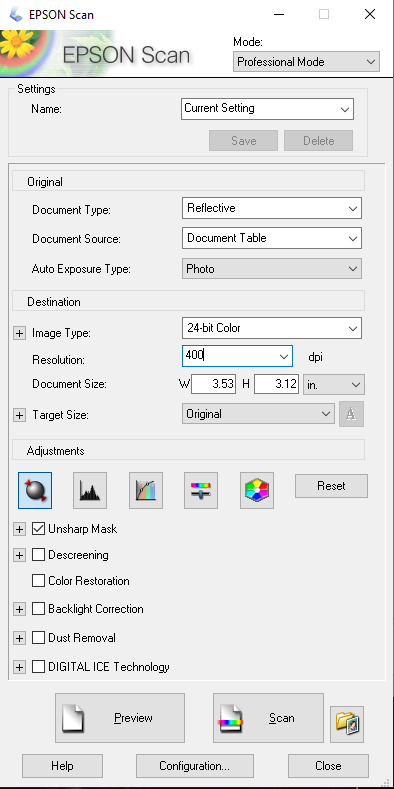Viewport: 394px width, 789px height.
Task: Open the Tone Correction curve tool
Action: (x=146, y=490)
